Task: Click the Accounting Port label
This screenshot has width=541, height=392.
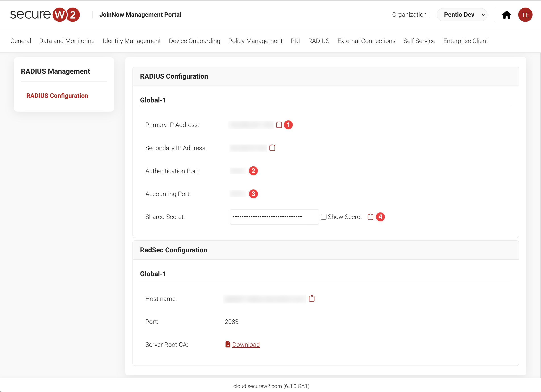Action: pyautogui.click(x=168, y=194)
